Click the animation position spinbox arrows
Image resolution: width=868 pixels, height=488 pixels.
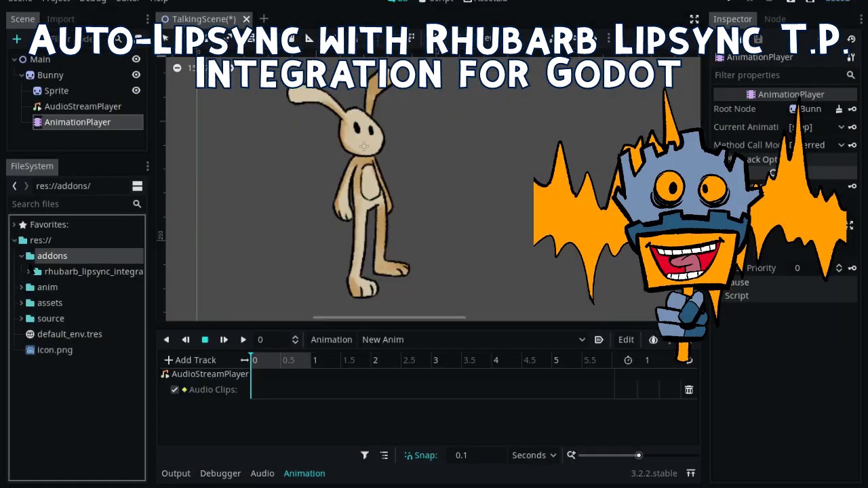pyautogui.click(x=295, y=340)
